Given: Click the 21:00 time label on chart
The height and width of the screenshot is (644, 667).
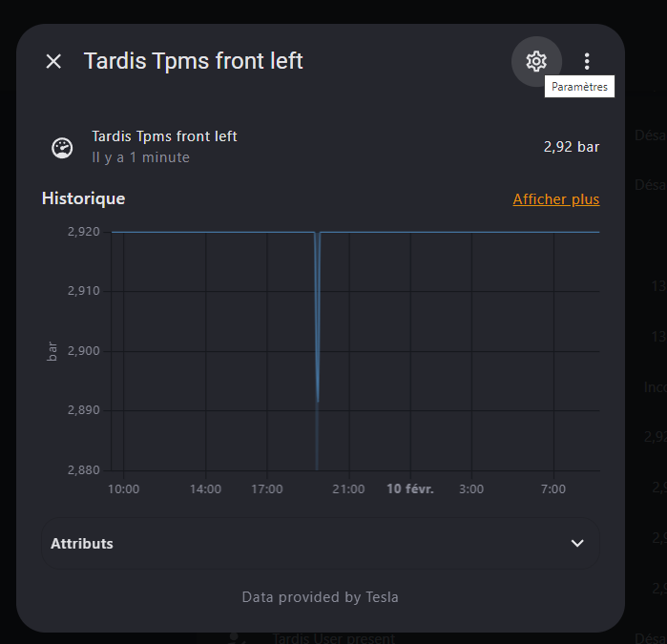Looking at the screenshot, I should coord(348,489).
